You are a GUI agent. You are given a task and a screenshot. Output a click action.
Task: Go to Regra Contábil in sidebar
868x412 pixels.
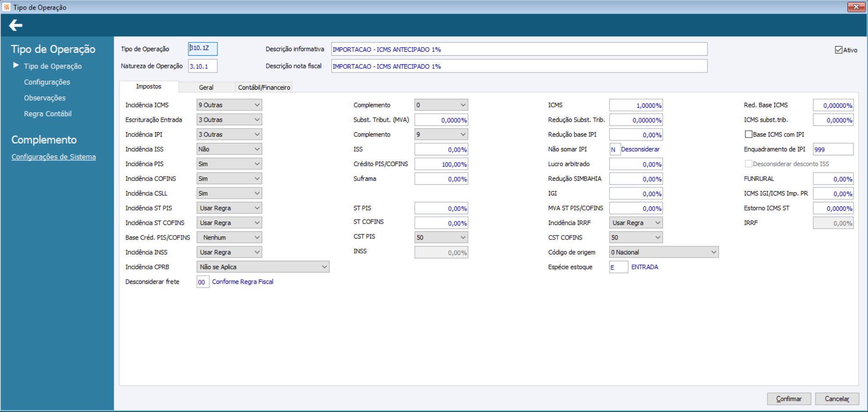point(48,114)
